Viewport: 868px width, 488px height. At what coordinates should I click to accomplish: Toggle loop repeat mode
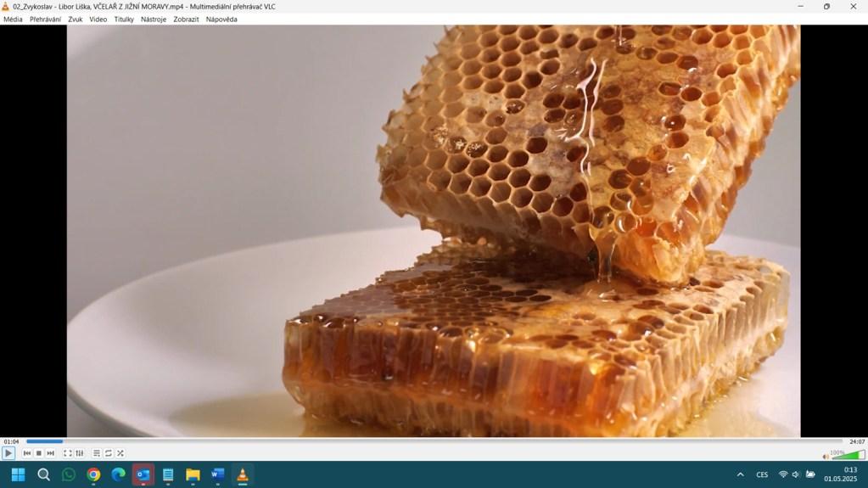coord(109,453)
